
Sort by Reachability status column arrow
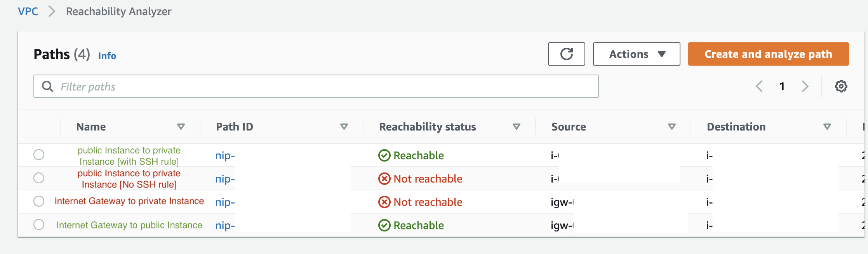point(516,127)
